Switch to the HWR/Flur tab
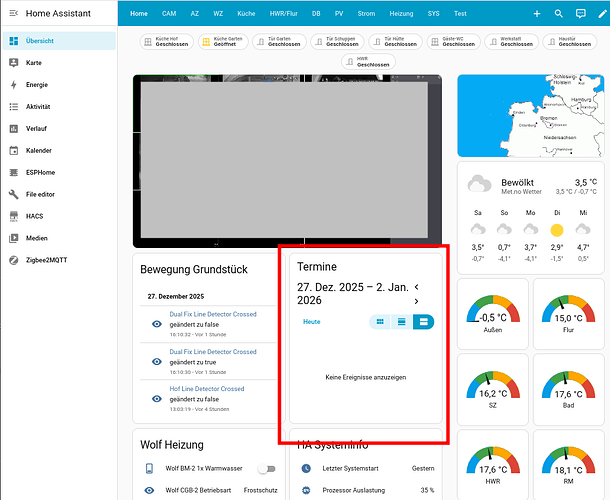Viewport: 610px width, 500px height. [x=284, y=14]
